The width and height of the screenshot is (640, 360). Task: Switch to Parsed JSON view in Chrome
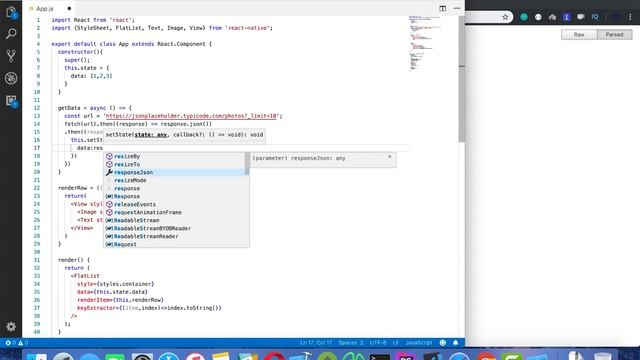614,35
